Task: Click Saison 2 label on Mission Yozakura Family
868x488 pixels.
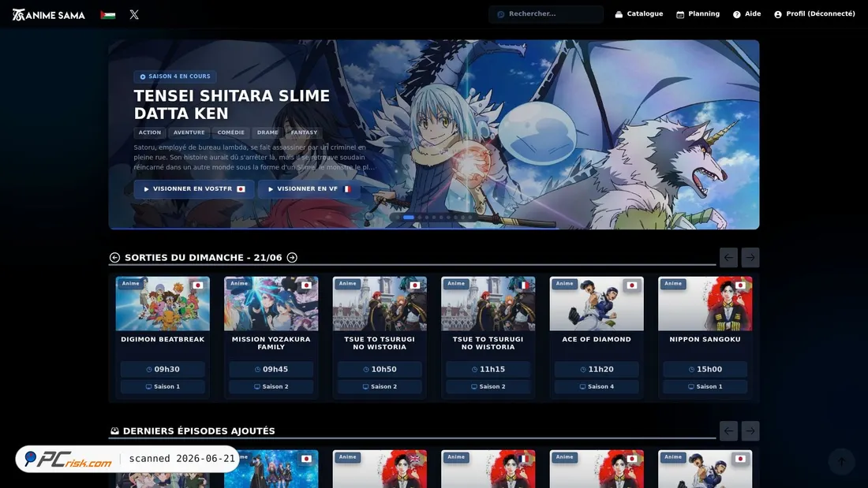Action: [x=271, y=387]
